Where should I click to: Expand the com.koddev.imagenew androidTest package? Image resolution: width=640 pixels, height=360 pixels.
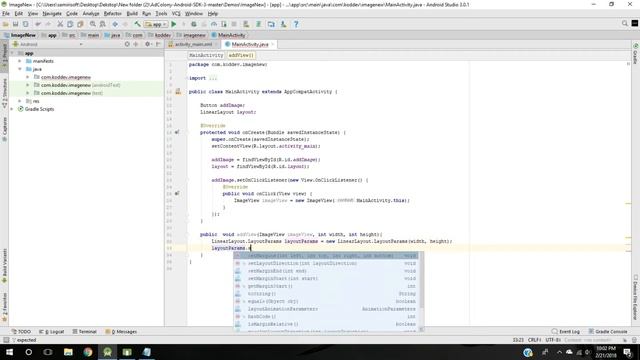(x=28, y=85)
